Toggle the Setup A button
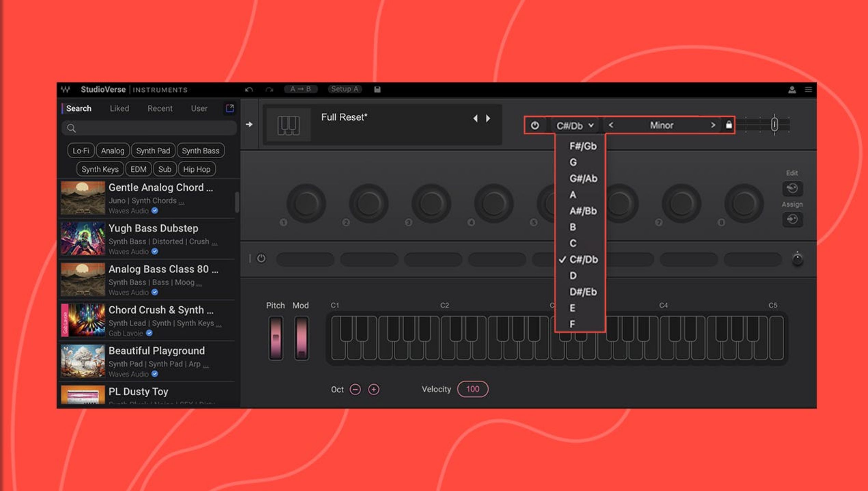This screenshot has width=868, height=491. tap(345, 89)
